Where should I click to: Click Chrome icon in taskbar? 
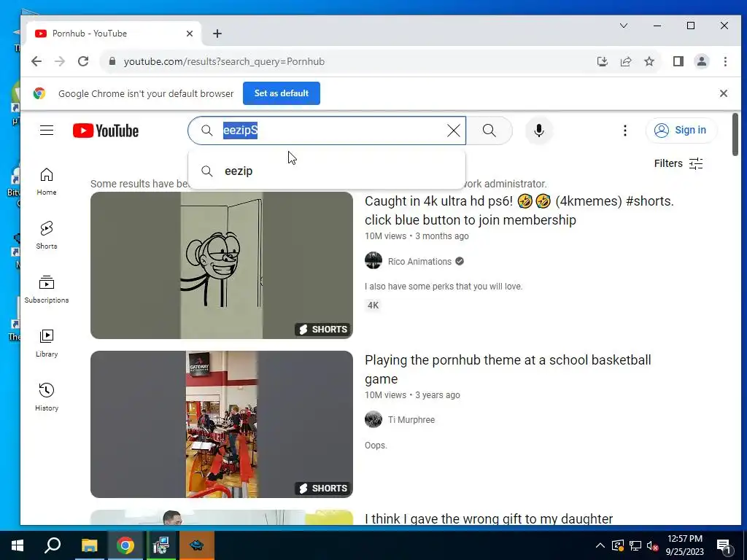click(125, 545)
